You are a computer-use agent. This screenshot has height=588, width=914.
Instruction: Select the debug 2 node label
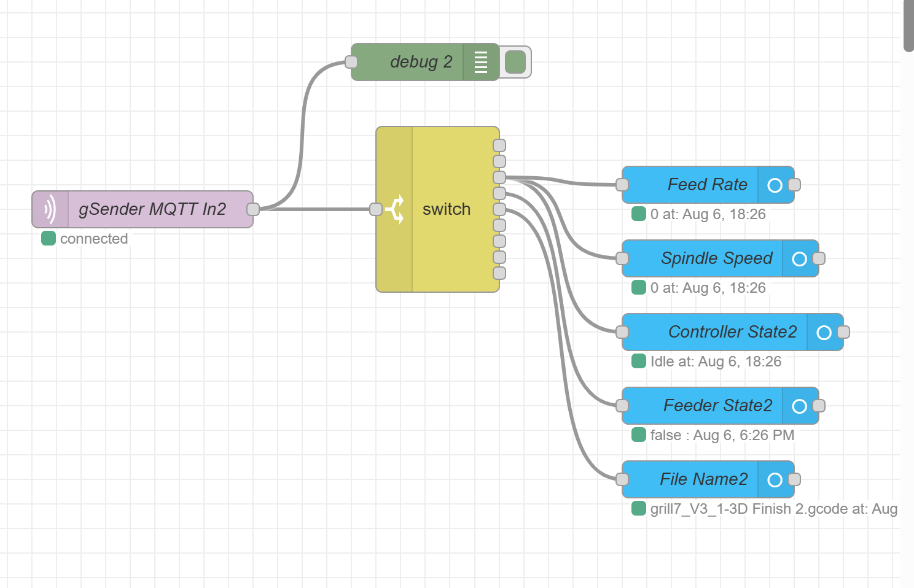click(x=421, y=62)
